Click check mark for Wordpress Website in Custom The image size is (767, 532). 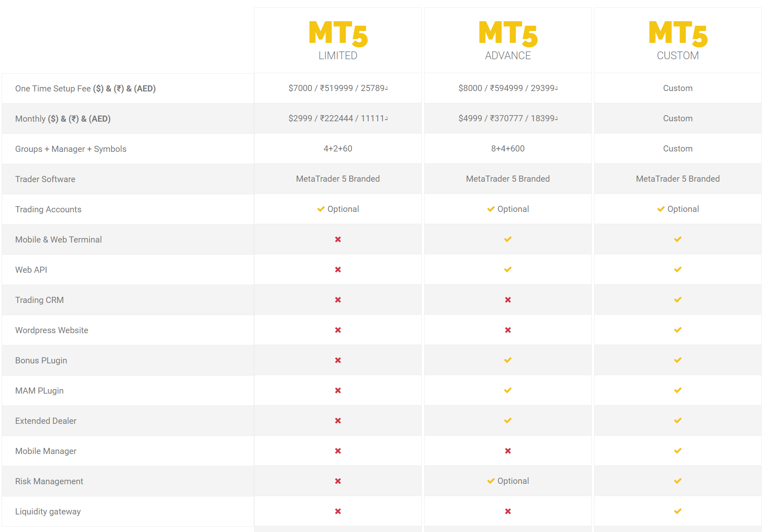(x=678, y=330)
